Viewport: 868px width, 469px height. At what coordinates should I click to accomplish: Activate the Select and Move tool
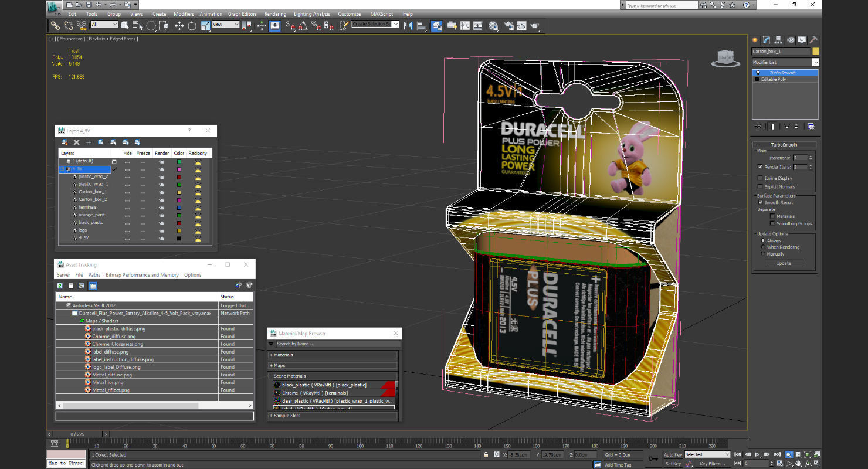(x=179, y=25)
